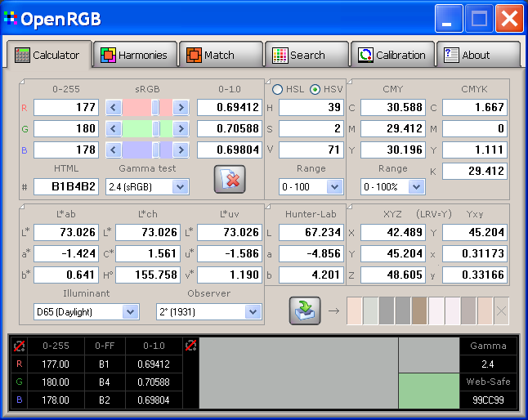Click the OpenRGB title bar app icon
The width and height of the screenshot is (528, 420).
point(11,18)
